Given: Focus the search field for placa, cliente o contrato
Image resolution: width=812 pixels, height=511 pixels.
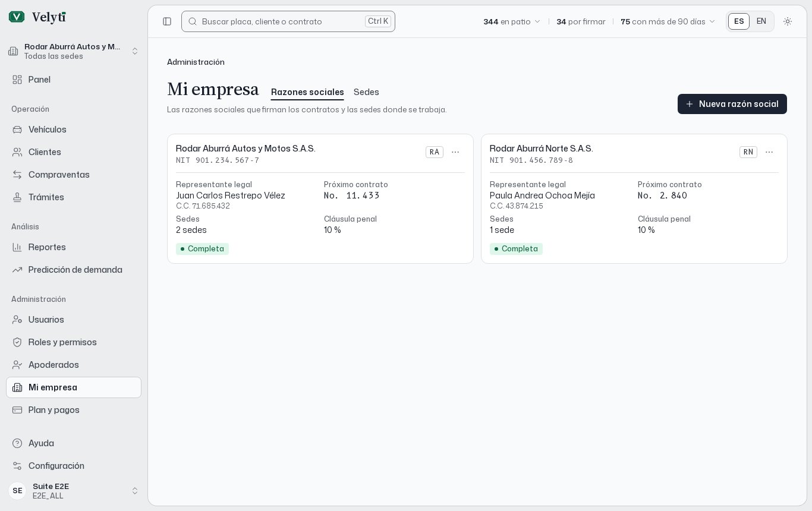Looking at the screenshot, I should 288,21.
